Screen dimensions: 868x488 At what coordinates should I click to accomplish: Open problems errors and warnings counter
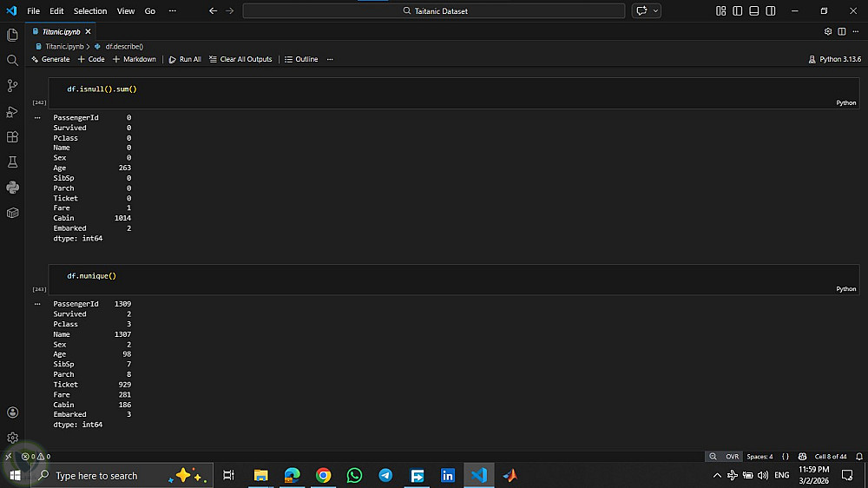pyautogui.click(x=36, y=457)
